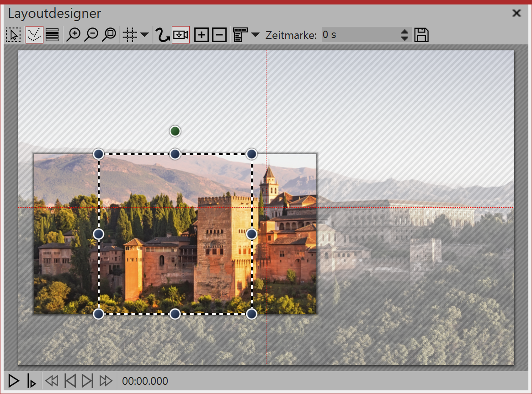
Task: Click the 00:00.000 time display
Action: click(x=145, y=381)
